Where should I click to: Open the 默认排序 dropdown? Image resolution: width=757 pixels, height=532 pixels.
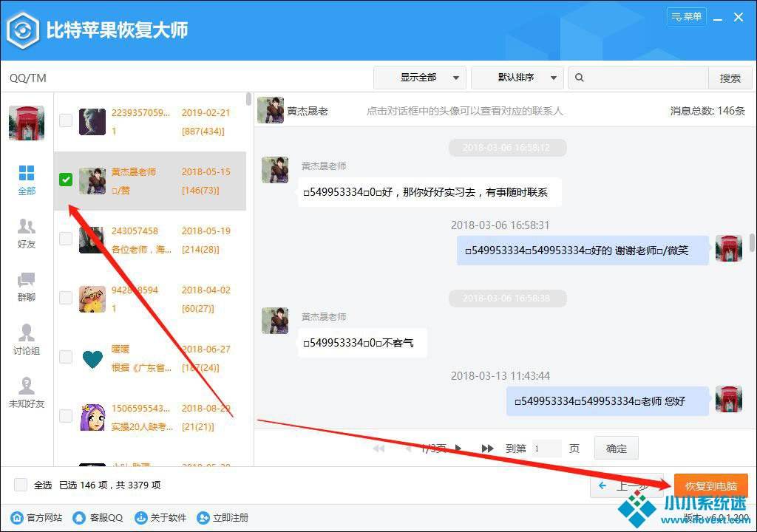[517, 78]
